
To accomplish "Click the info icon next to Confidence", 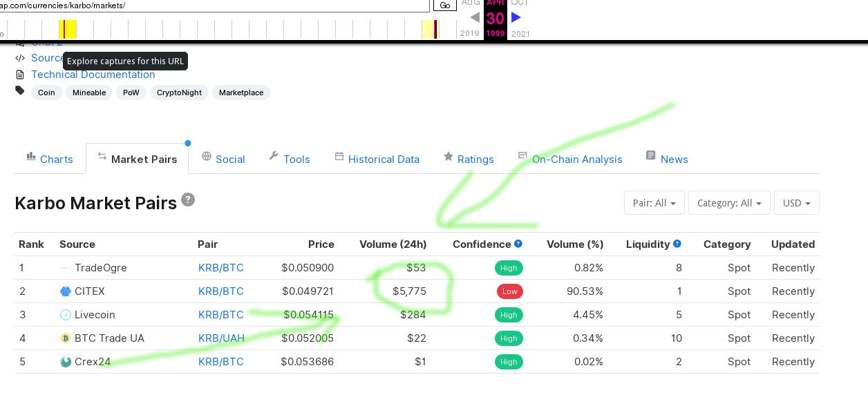I will click(x=518, y=244).
